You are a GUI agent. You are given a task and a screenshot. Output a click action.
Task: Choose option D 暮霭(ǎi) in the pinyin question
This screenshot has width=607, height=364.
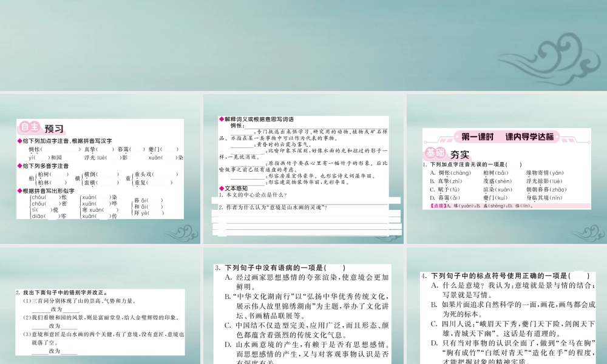point(445,198)
